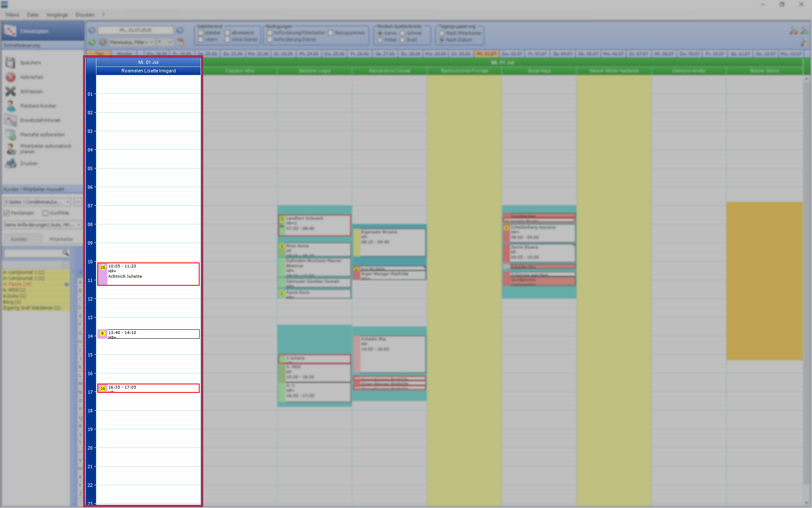Enable Bezugsperson checkbox

[331, 33]
